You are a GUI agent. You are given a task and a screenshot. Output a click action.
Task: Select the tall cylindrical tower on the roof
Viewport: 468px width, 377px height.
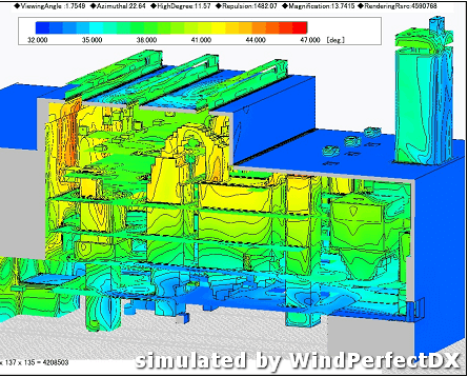[423, 93]
